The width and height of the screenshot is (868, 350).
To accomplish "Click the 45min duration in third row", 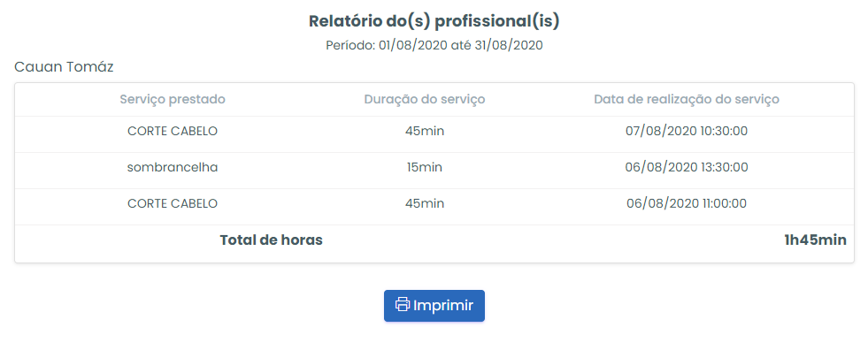I will (425, 203).
